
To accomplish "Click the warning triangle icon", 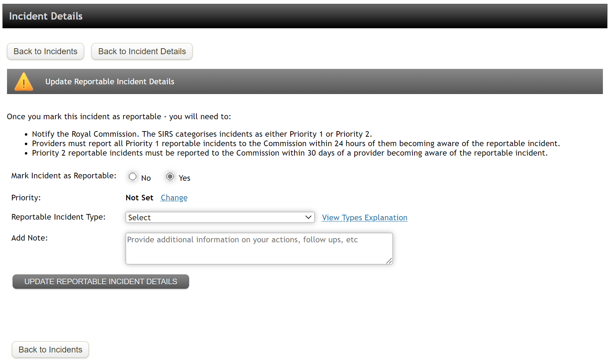I will coord(23,81).
